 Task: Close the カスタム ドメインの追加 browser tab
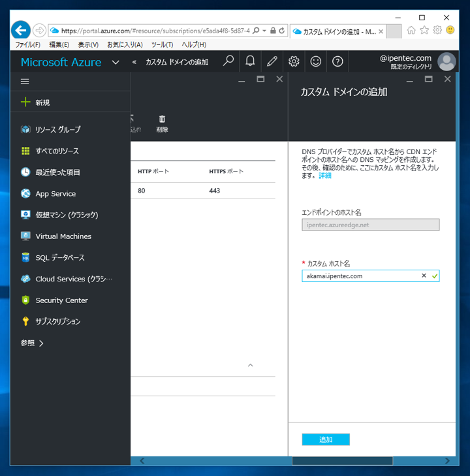[381, 31]
